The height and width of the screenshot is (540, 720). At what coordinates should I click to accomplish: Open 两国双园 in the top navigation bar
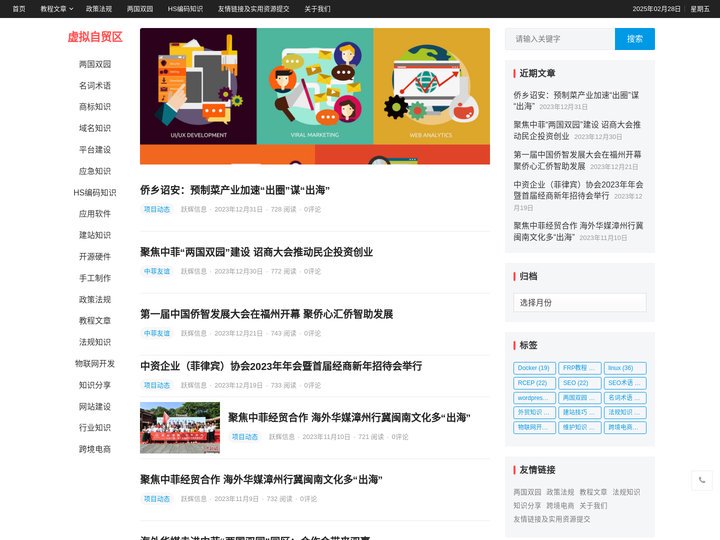point(140,9)
